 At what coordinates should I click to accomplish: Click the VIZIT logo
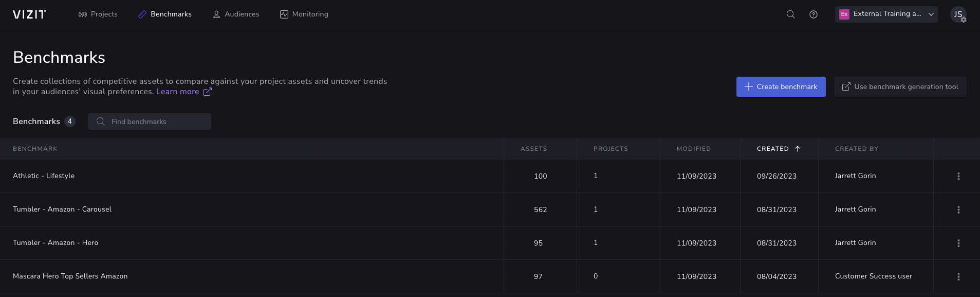pos(29,14)
